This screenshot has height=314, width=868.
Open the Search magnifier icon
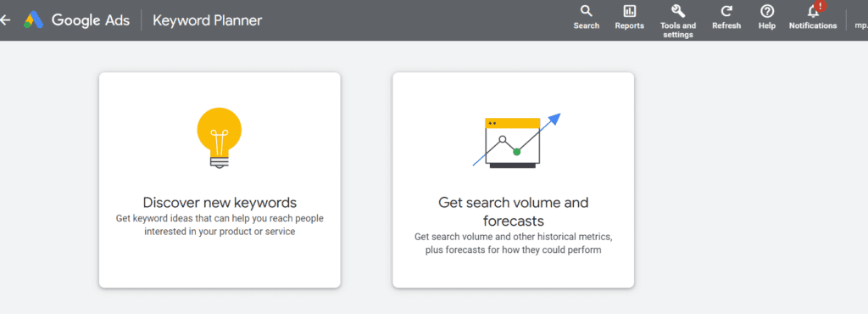(x=587, y=11)
